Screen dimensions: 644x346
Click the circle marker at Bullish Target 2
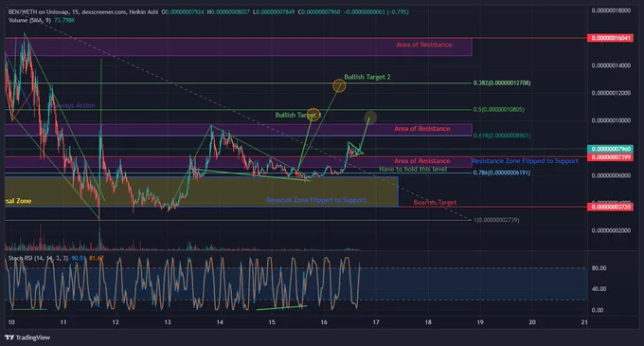pos(339,85)
